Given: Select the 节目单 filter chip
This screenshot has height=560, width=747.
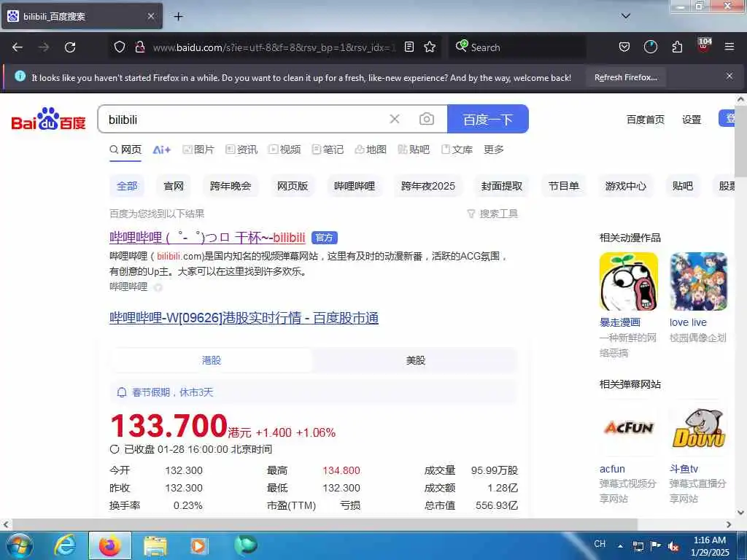Looking at the screenshot, I should point(564,186).
